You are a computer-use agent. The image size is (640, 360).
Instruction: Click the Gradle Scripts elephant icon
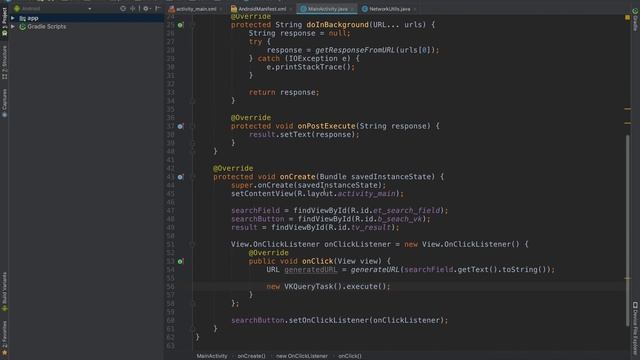point(22,27)
